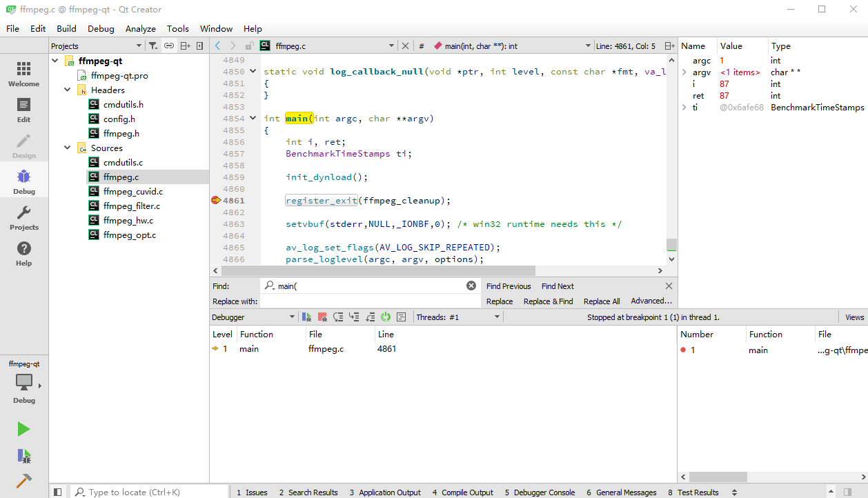Toggle the left sidebar visibility
868x498 pixels.
coord(58,492)
